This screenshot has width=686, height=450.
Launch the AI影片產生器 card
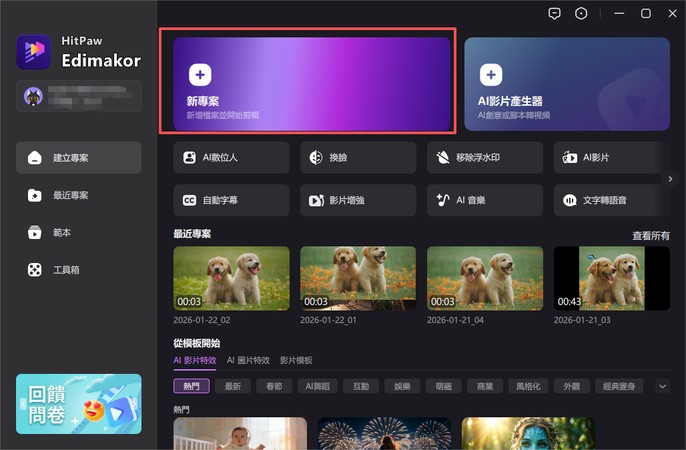567,84
